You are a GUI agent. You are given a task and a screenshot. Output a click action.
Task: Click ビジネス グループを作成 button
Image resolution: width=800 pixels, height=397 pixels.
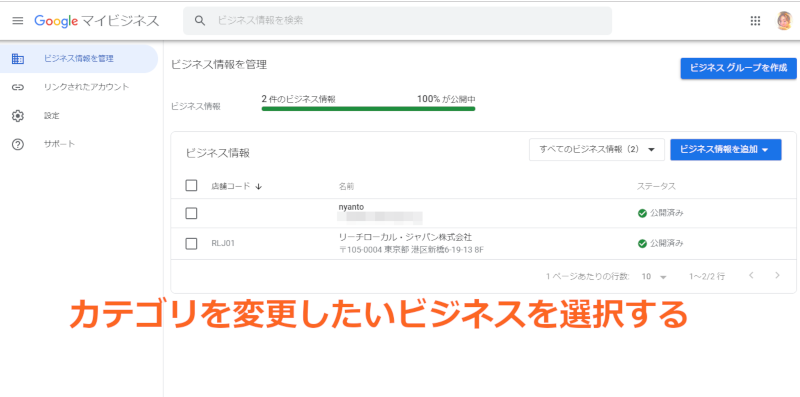coord(738,68)
